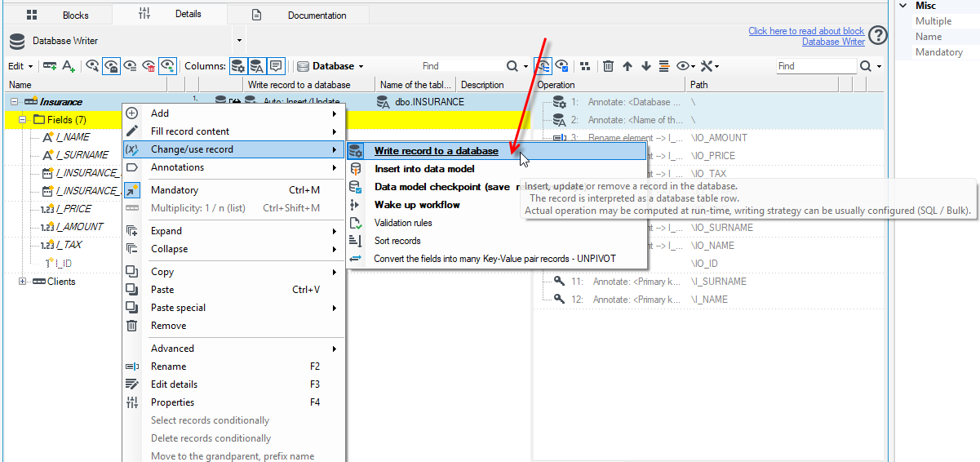Click the move down arrow icon

[645, 66]
